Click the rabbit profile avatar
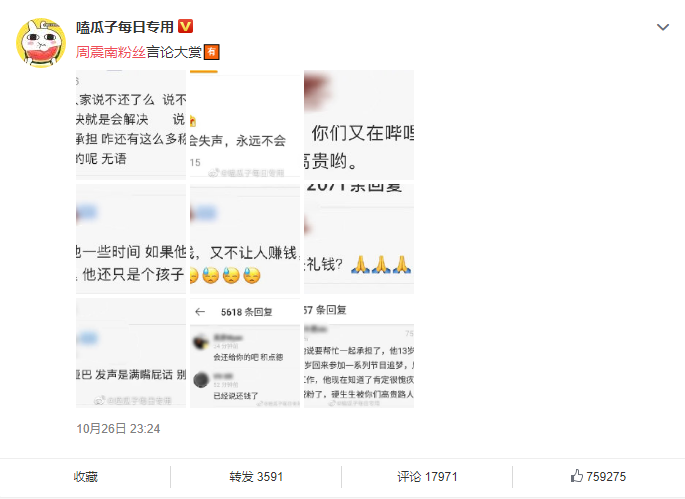This screenshot has height=499, width=685. pyautogui.click(x=41, y=43)
